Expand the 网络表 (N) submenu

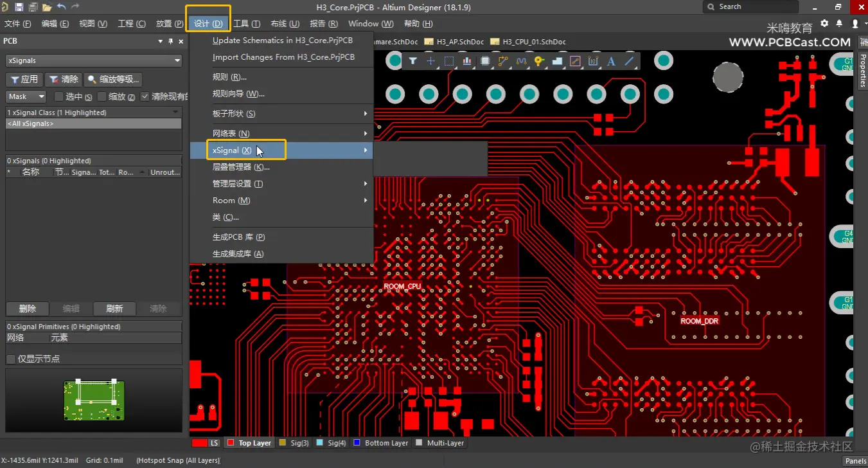(281, 134)
